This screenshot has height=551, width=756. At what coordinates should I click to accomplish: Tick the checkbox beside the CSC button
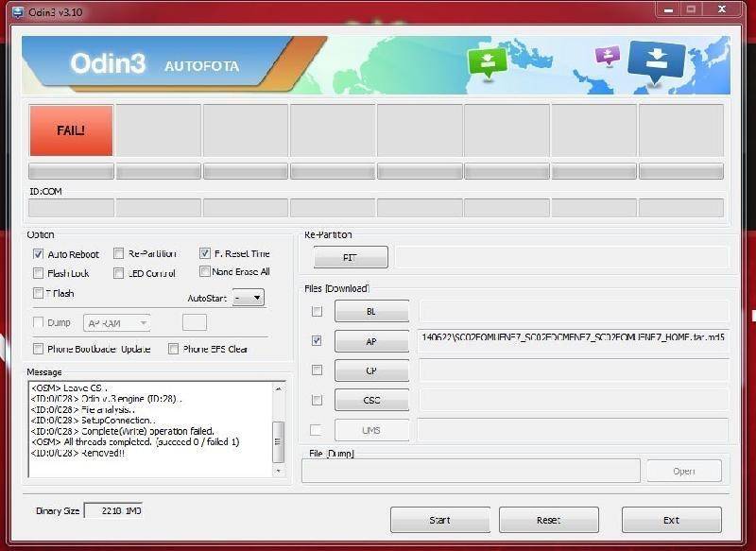(317, 400)
